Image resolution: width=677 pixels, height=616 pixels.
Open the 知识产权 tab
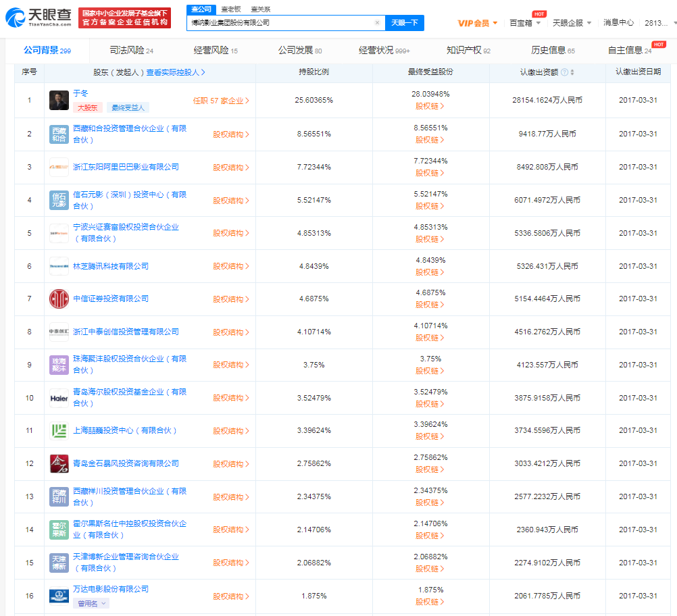point(468,51)
